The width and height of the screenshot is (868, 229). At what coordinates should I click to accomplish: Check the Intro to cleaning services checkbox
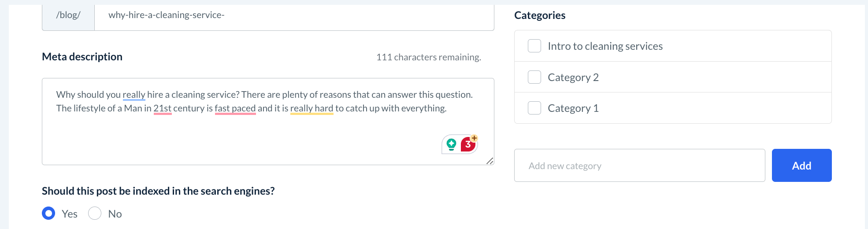coord(534,46)
